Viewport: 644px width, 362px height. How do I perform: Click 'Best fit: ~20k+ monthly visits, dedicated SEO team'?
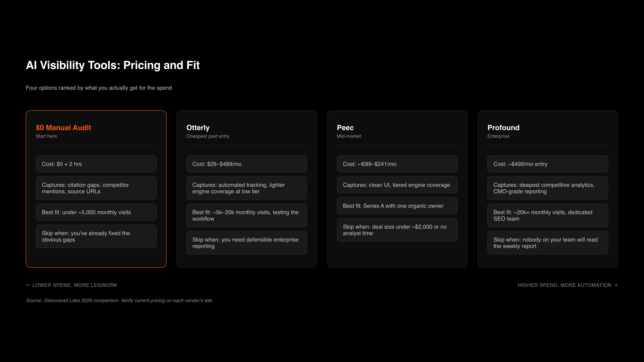(x=548, y=215)
